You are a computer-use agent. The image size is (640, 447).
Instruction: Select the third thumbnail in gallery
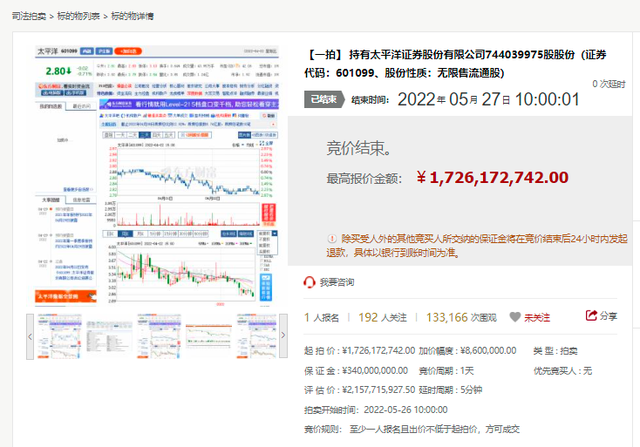coord(159,336)
